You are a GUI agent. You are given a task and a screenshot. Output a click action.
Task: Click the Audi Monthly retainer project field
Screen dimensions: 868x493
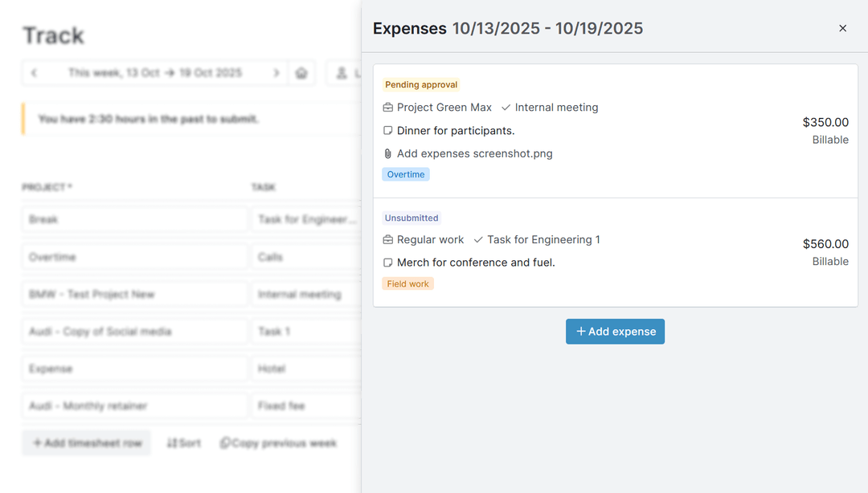tap(134, 405)
